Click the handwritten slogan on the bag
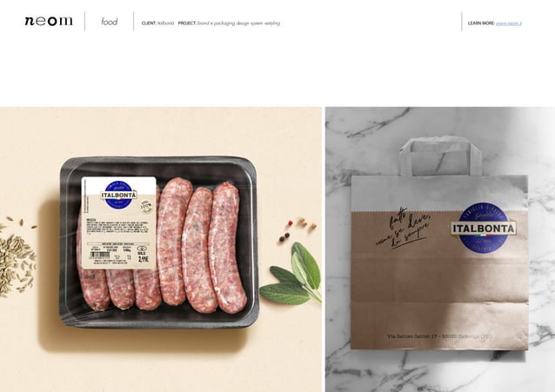 coord(404,229)
